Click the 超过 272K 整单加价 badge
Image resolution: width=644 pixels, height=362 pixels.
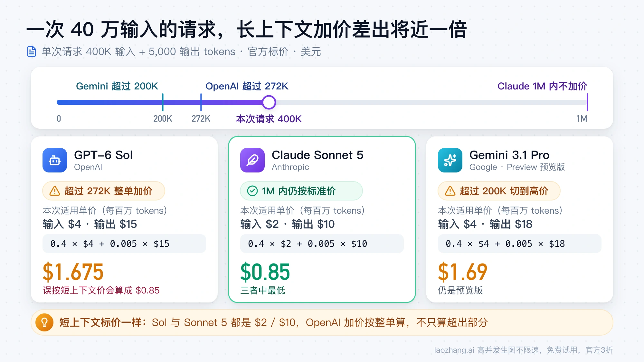point(104,191)
